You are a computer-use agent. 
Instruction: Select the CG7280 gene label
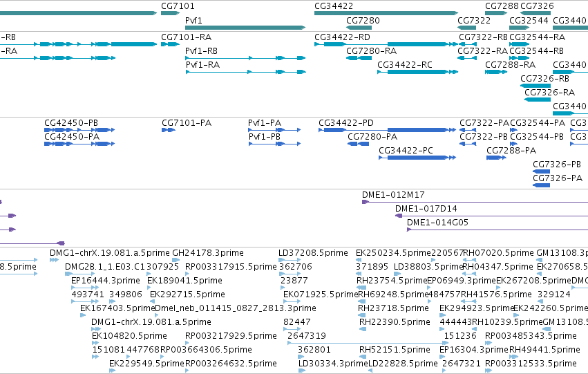pyautogui.click(x=363, y=20)
